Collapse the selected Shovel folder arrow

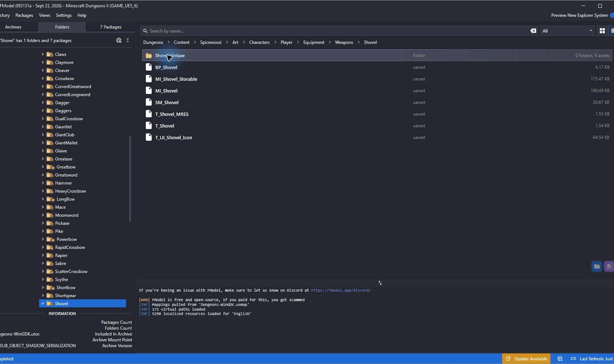(x=43, y=303)
